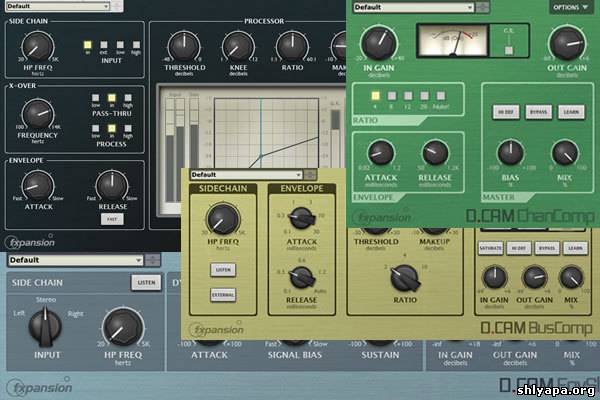
Task: Click the FAST release button under Envelope
Action: 112,218
